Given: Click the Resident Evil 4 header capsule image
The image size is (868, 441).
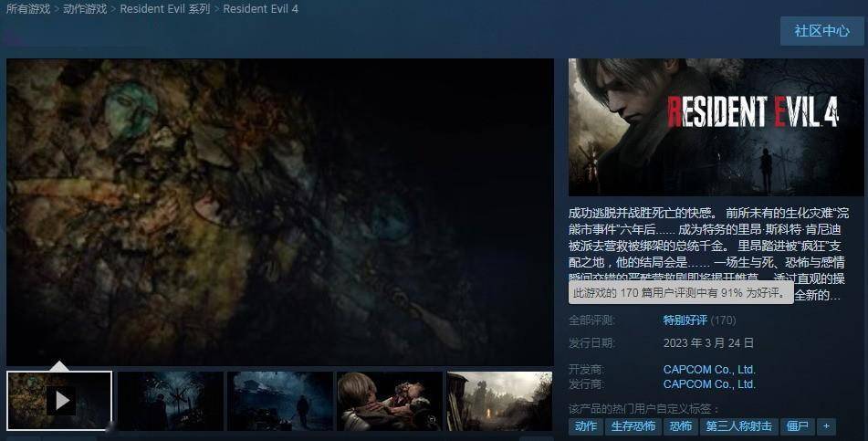Looking at the screenshot, I should pyautogui.click(x=716, y=128).
